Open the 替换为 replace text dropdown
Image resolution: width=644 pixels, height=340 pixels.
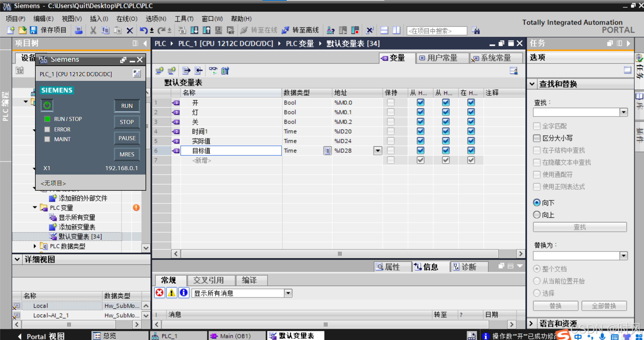click(624, 256)
